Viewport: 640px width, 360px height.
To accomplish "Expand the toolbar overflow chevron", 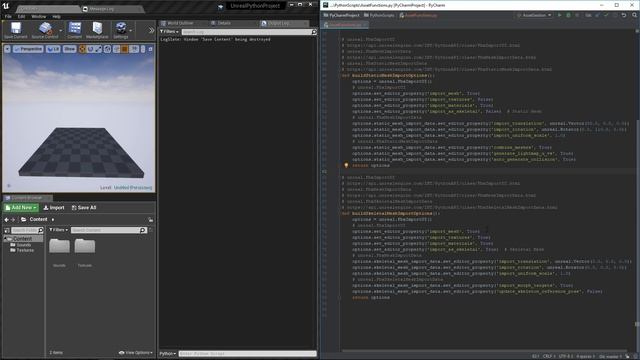I will 151,30.
